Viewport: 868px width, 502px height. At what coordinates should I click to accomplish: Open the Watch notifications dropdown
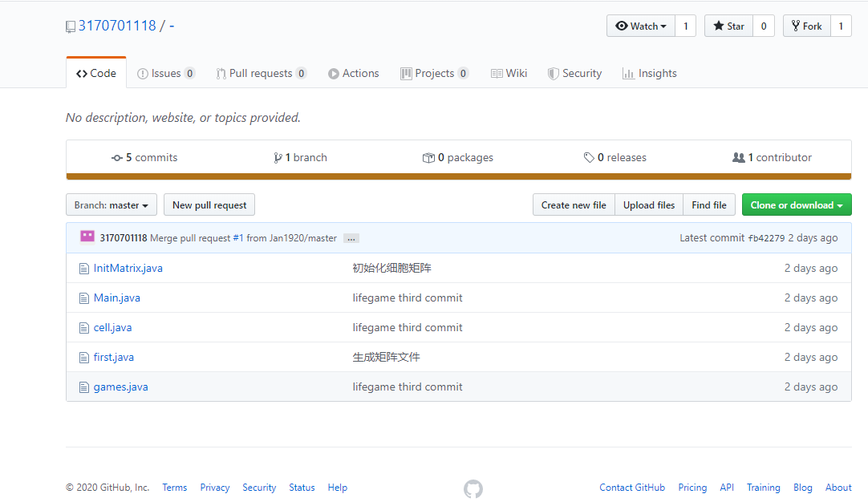click(641, 26)
